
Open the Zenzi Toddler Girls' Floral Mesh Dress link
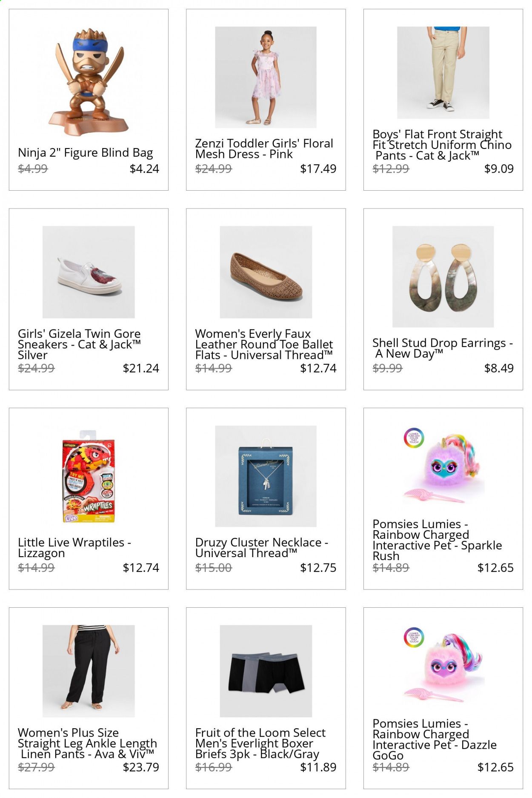click(x=264, y=149)
